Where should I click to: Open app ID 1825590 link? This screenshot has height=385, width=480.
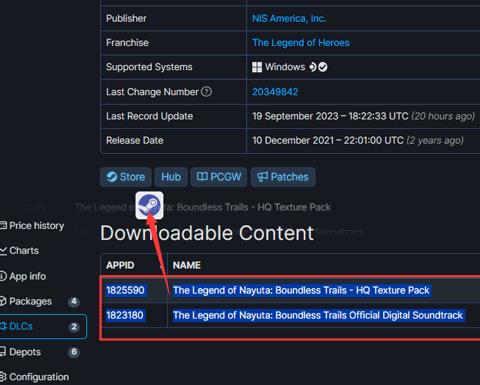125,290
